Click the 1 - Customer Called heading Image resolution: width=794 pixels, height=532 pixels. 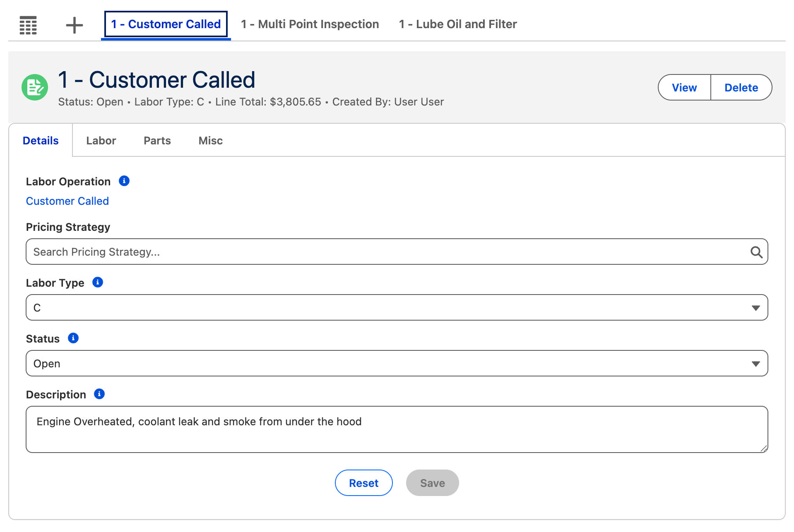pos(156,80)
